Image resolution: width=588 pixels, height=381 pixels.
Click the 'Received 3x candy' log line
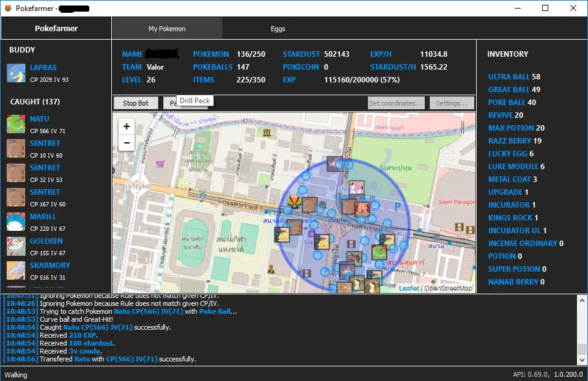71,351
